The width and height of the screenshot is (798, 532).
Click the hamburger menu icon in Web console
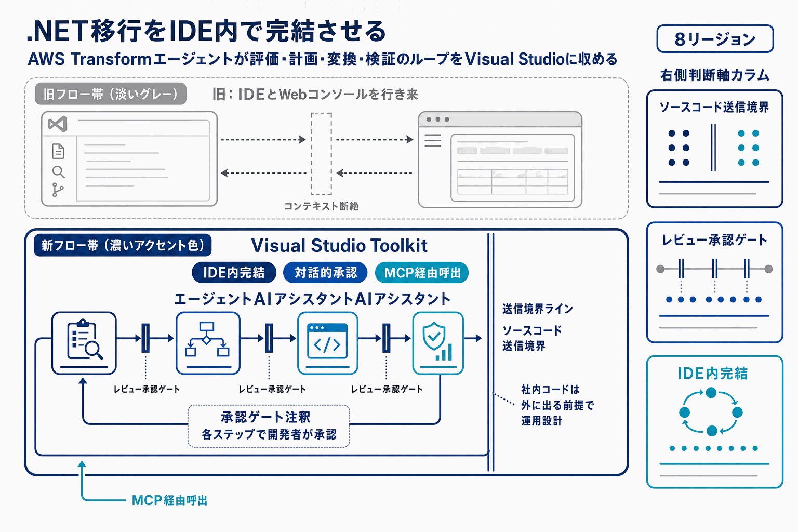[x=432, y=140]
